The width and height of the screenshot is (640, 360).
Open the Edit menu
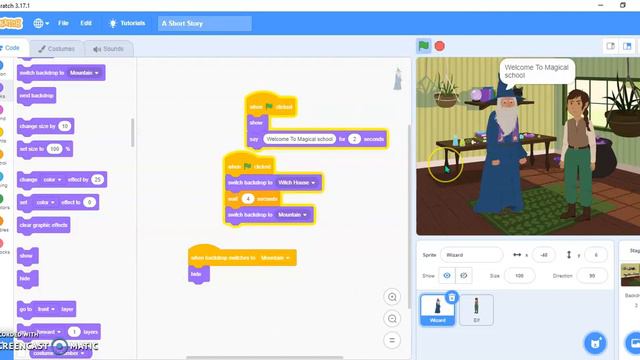[86, 23]
